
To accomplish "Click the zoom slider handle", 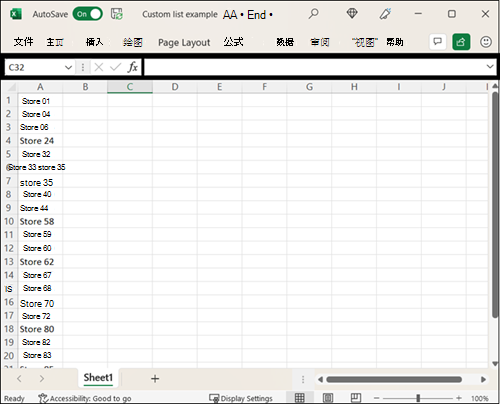I will tap(418, 398).
